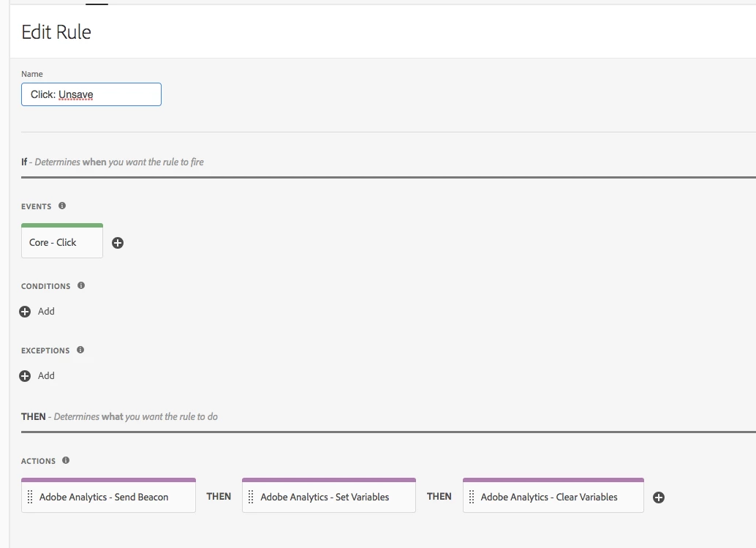
Task: Click the Edit Rule heading
Action: coord(56,32)
